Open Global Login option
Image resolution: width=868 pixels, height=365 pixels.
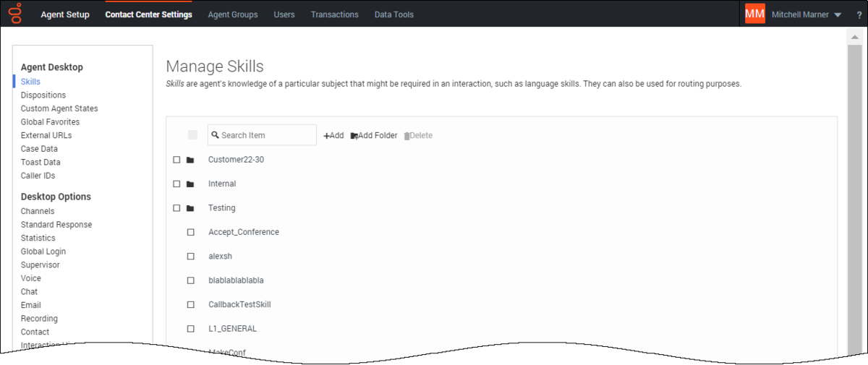[x=43, y=252]
